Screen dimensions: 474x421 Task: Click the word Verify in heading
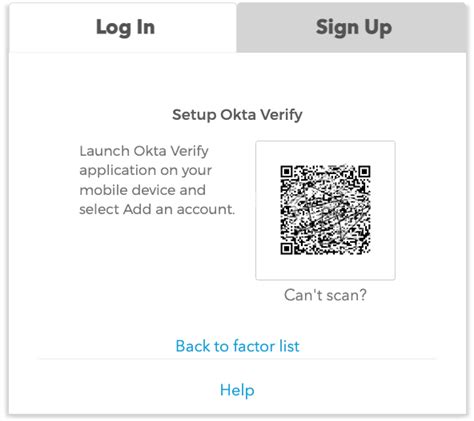(x=281, y=115)
